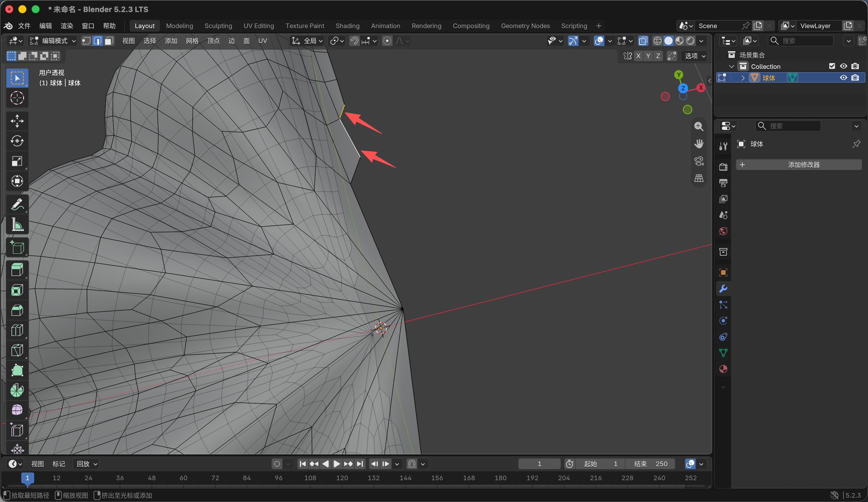Screen dimensions: 868x502
Task: Hide 球体 object with eye icon
Action: [843, 78]
